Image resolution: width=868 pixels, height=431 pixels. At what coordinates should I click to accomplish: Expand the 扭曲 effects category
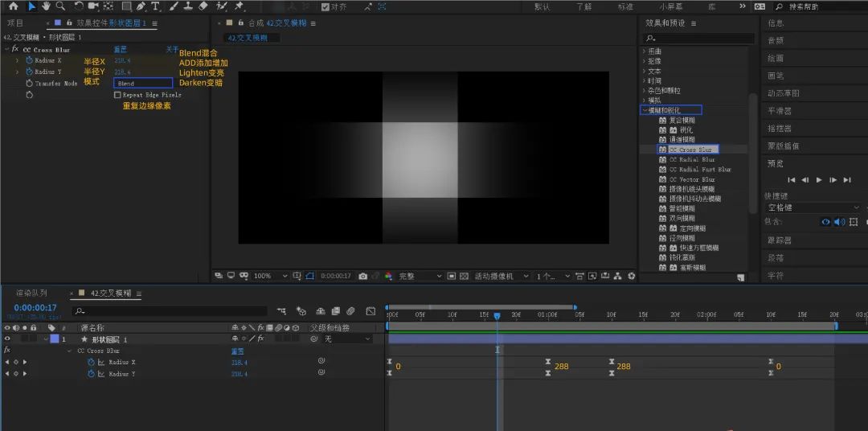point(645,51)
